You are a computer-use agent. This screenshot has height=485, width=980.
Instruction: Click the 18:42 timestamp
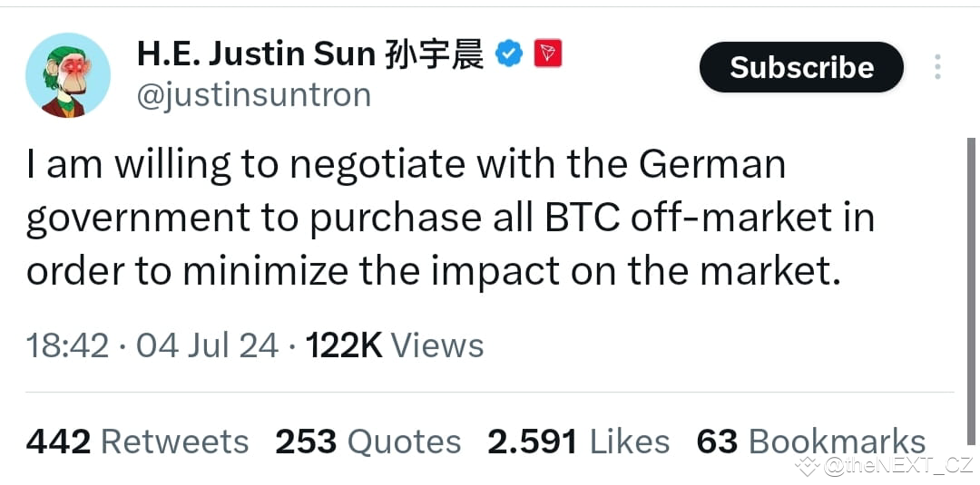pos(67,345)
